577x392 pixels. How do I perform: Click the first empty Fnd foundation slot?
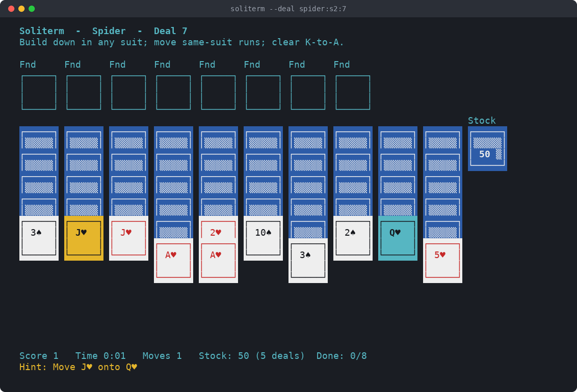click(x=39, y=93)
